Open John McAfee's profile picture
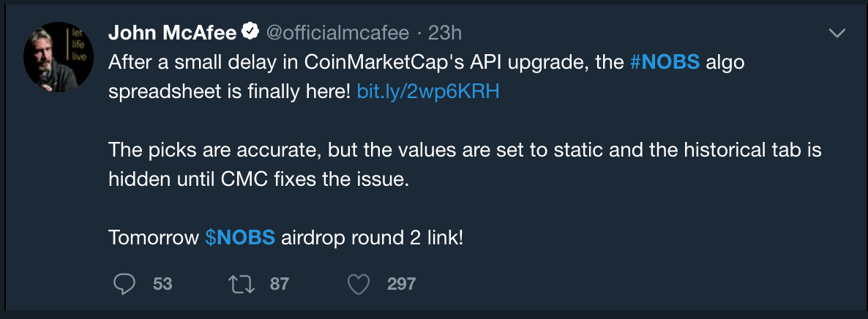The image size is (868, 319). click(59, 57)
